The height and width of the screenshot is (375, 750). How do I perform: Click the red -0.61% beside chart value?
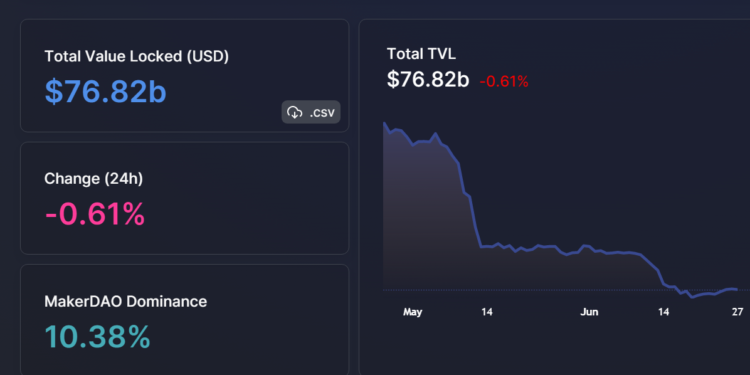pyautogui.click(x=504, y=82)
